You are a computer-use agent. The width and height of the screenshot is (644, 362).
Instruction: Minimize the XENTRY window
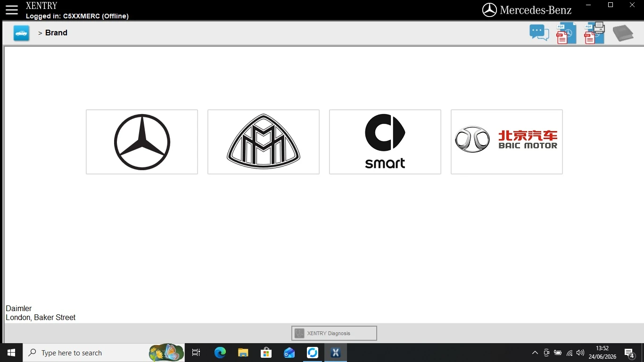pos(589,5)
